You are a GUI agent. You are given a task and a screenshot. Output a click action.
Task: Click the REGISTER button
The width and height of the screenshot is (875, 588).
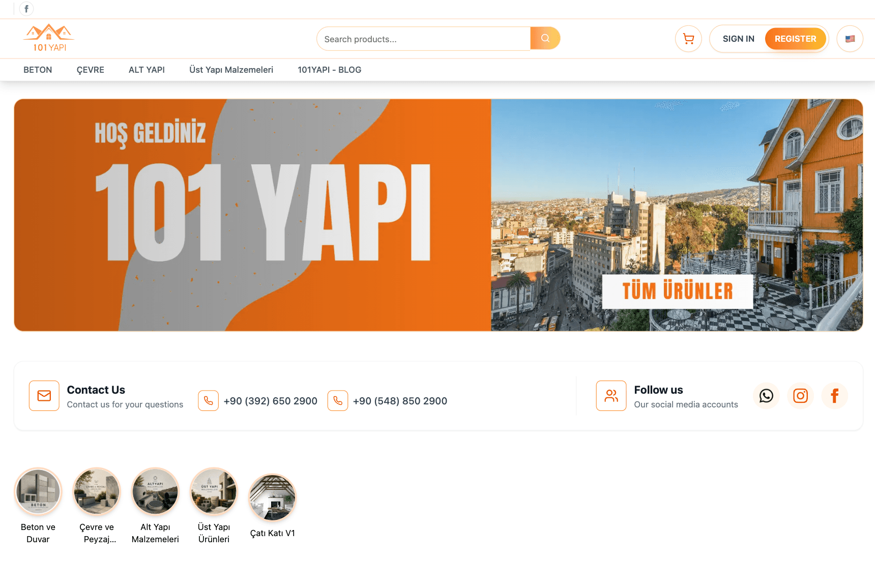pos(795,39)
